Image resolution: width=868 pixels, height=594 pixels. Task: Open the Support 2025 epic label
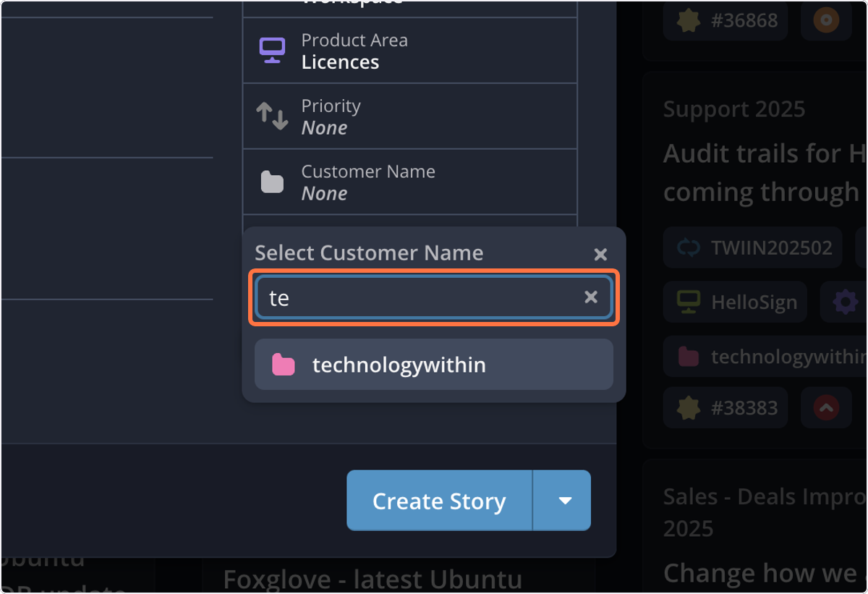click(734, 109)
